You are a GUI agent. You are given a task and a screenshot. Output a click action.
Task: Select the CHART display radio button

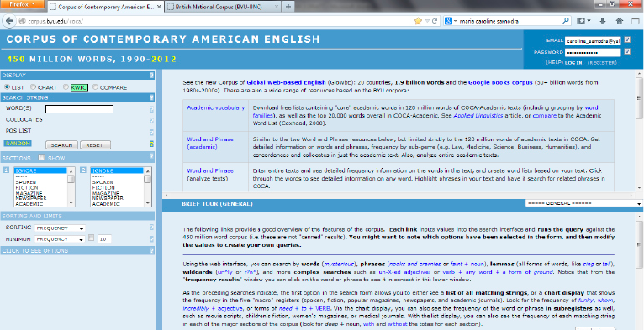coord(34,87)
